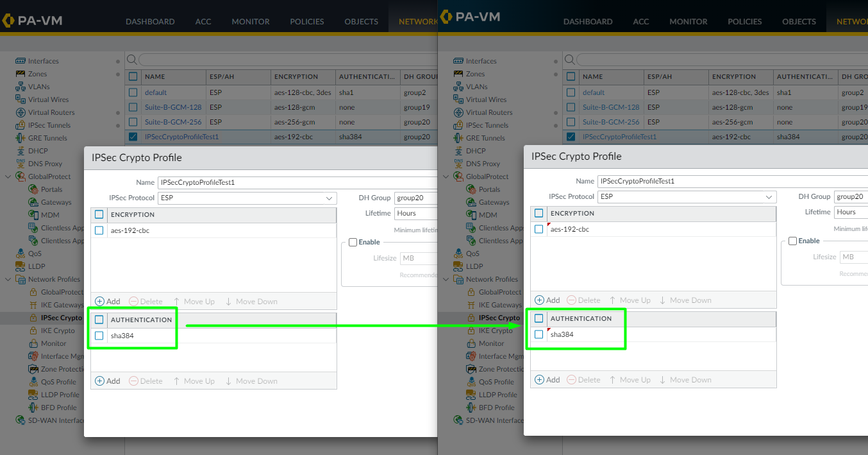The width and height of the screenshot is (868, 455).
Task: Open the DHCP configuration page
Action: coord(32,151)
